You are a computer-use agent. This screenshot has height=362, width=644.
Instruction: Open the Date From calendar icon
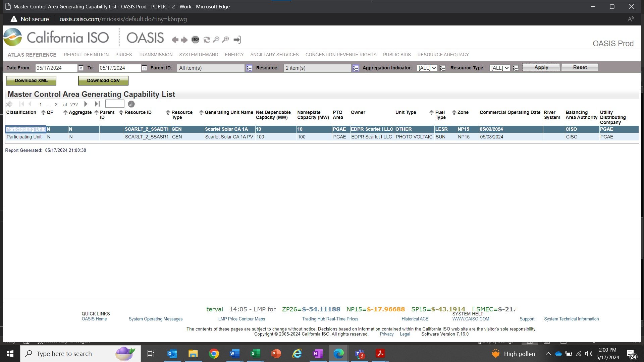[81, 68]
